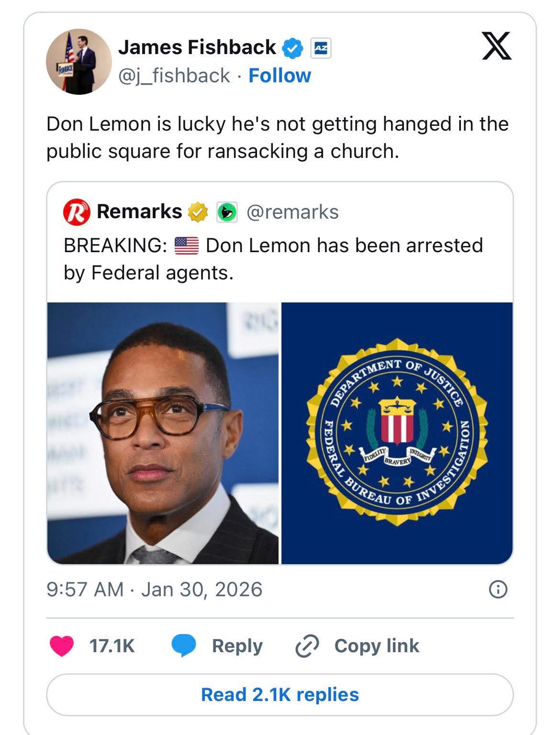Screen dimensions: 560x735
Task: Click the blue reply speech bubble icon
Action: (184, 646)
